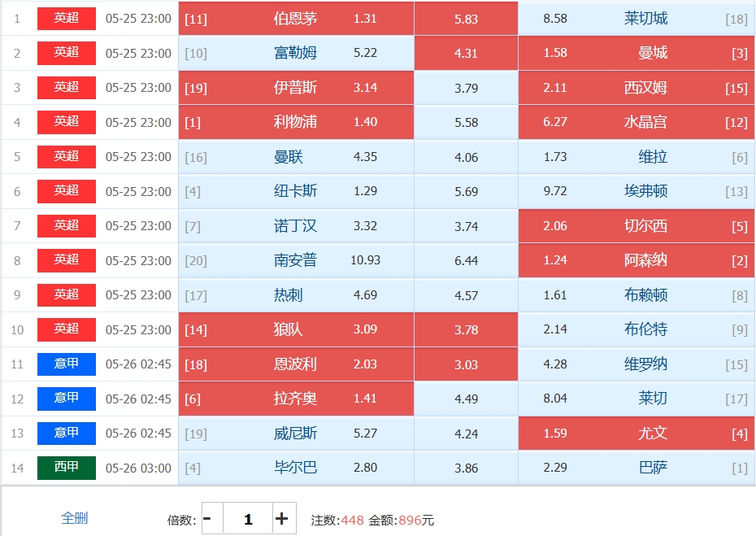Pick 巴萨 away win at 2.29
This screenshot has height=536, width=756.
[637, 468]
